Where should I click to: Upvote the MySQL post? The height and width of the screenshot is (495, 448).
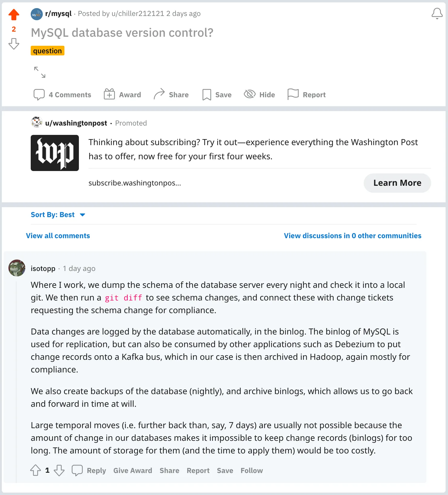pyautogui.click(x=14, y=14)
